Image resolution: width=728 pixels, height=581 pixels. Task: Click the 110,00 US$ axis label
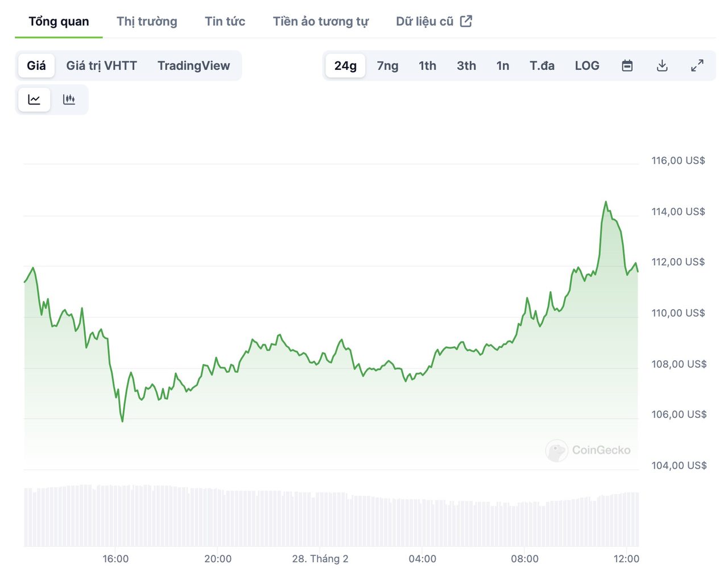point(678,313)
